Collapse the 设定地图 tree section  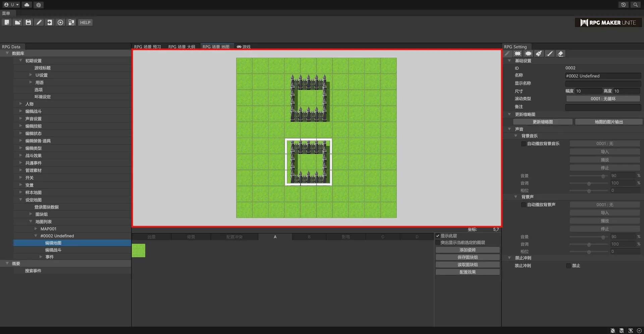tap(21, 200)
